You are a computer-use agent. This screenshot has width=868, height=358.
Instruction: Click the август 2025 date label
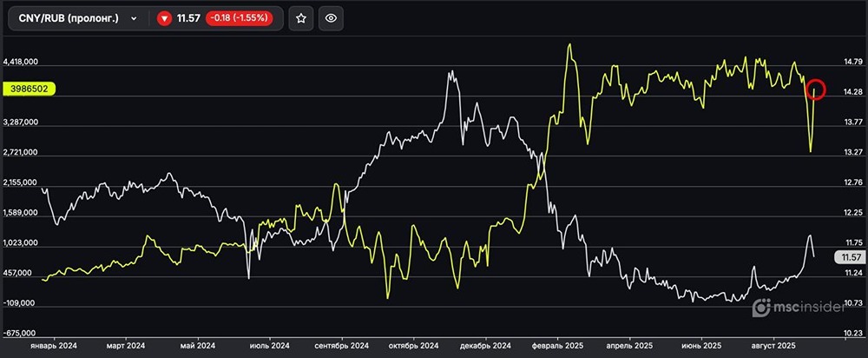[x=773, y=346]
